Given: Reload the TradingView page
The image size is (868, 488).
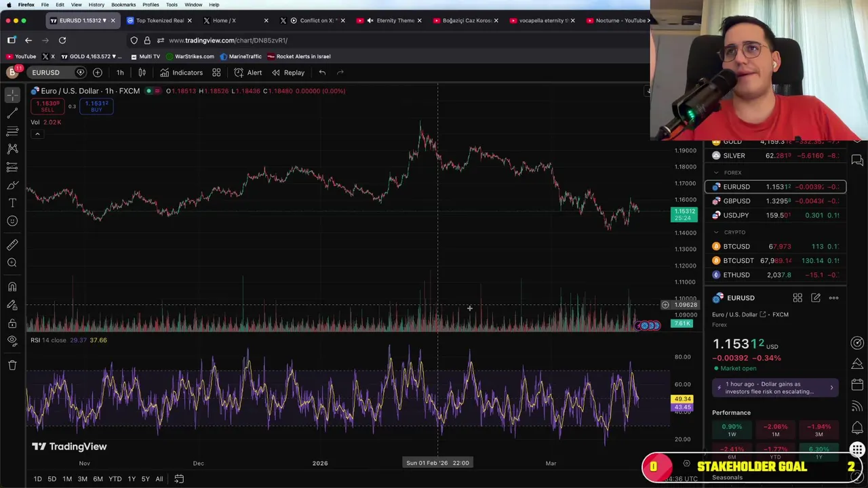Looking at the screenshot, I should tap(62, 41).
